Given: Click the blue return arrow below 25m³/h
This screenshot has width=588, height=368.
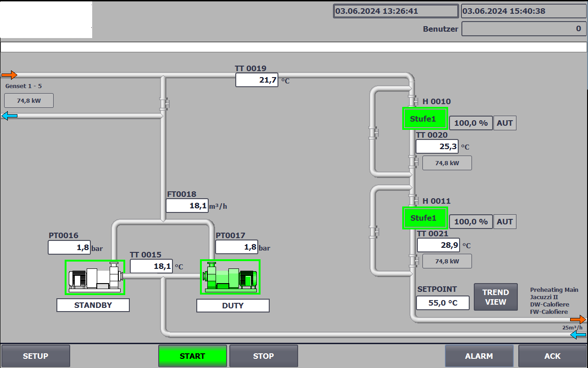Looking at the screenshot, I should [x=578, y=335].
